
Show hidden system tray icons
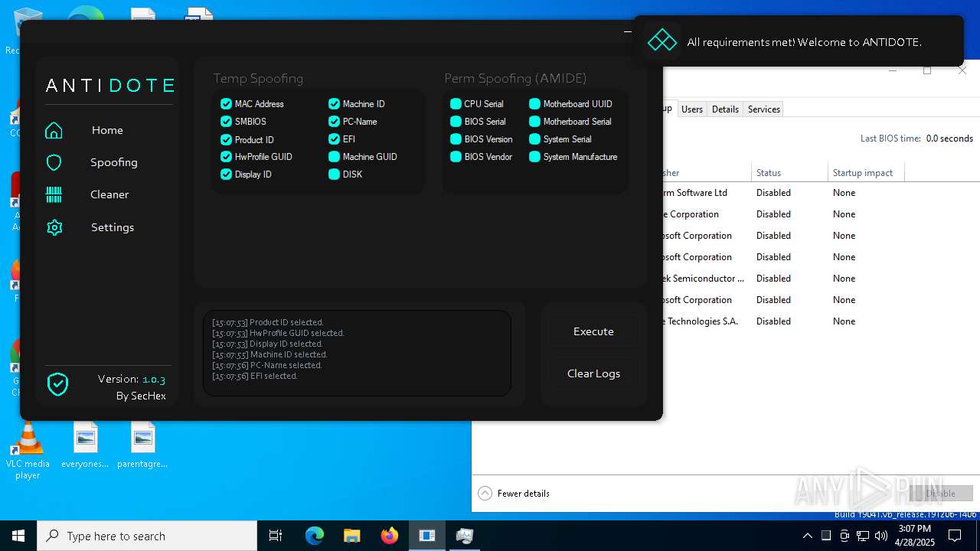point(807,536)
